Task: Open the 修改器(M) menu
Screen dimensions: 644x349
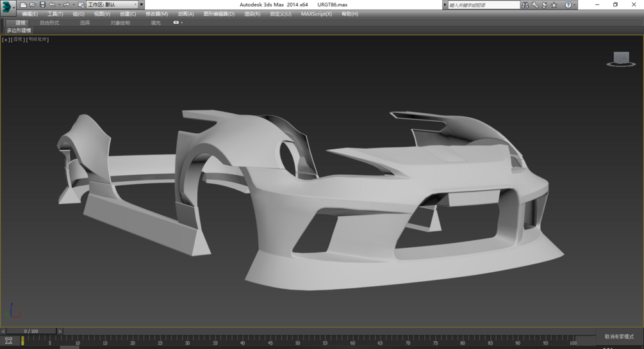Action: click(x=156, y=13)
